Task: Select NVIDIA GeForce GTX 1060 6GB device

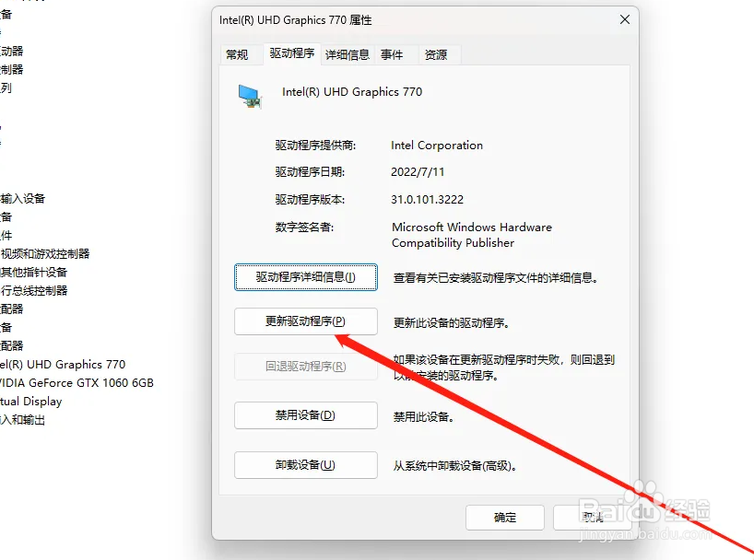Action: click(77, 383)
